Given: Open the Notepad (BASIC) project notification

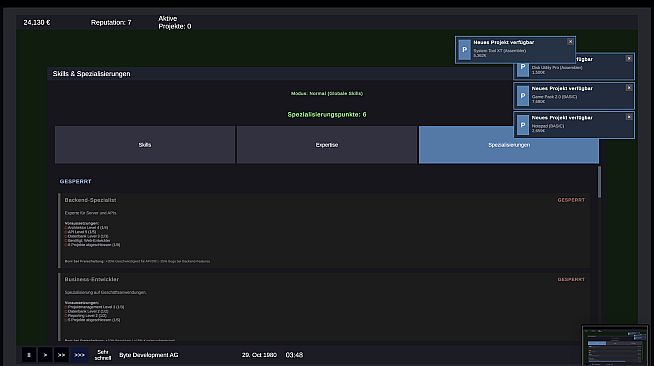Looking at the screenshot, I should coord(574,125).
